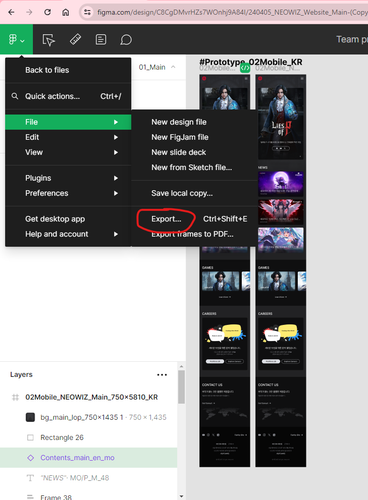Screen dimensions: 368x500
Task: Click text type icon of NEWS layer
Action: pyautogui.click(x=30, y=478)
